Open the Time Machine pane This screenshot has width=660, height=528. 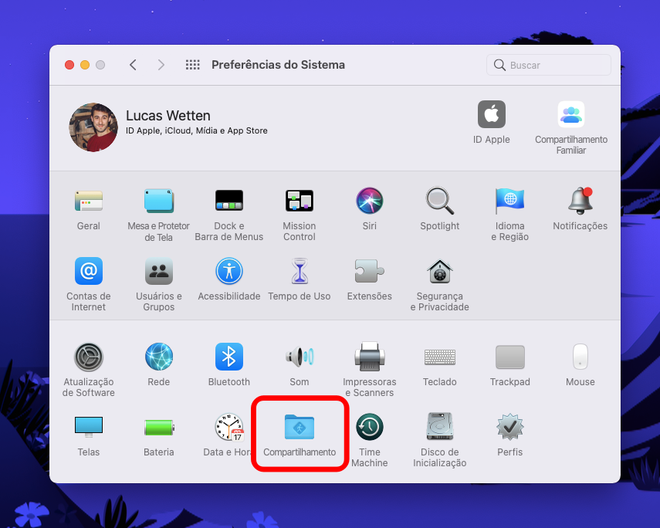coord(370,427)
